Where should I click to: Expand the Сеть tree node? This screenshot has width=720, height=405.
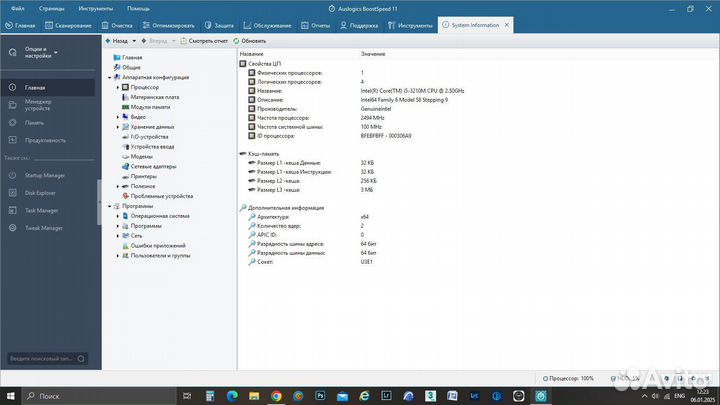coord(118,236)
